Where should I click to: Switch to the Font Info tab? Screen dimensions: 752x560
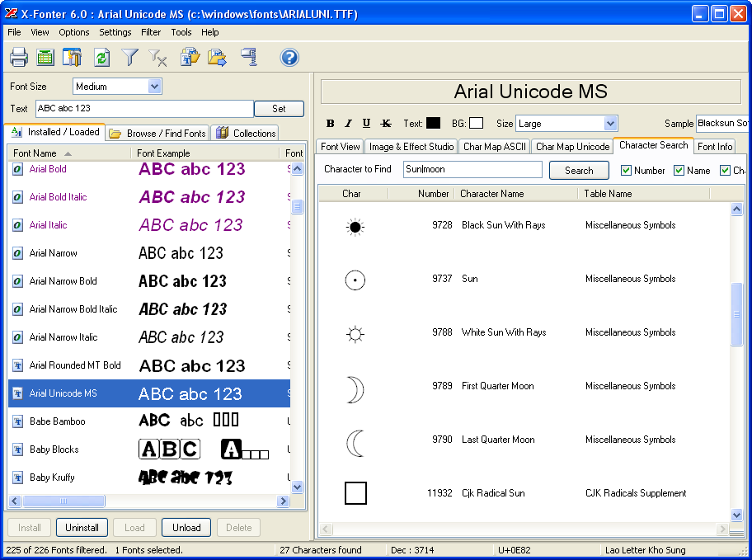[715, 146]
